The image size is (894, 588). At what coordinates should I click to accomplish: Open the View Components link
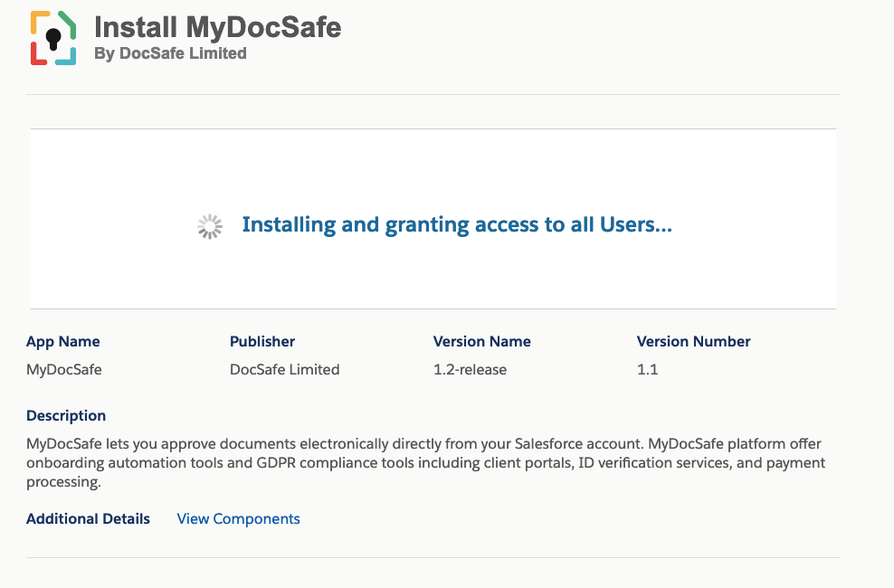click(238, 519)
